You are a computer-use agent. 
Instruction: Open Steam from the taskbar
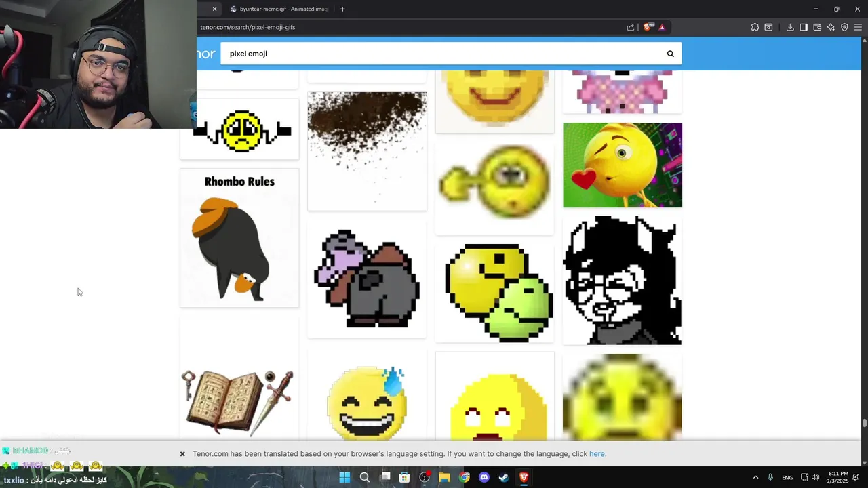504,477
